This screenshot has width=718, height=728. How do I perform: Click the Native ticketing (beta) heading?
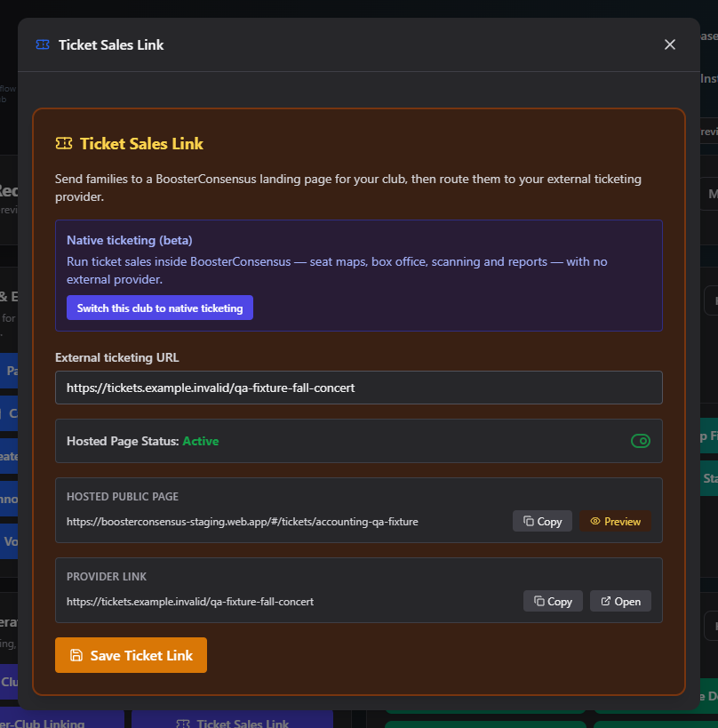point(130,240)
